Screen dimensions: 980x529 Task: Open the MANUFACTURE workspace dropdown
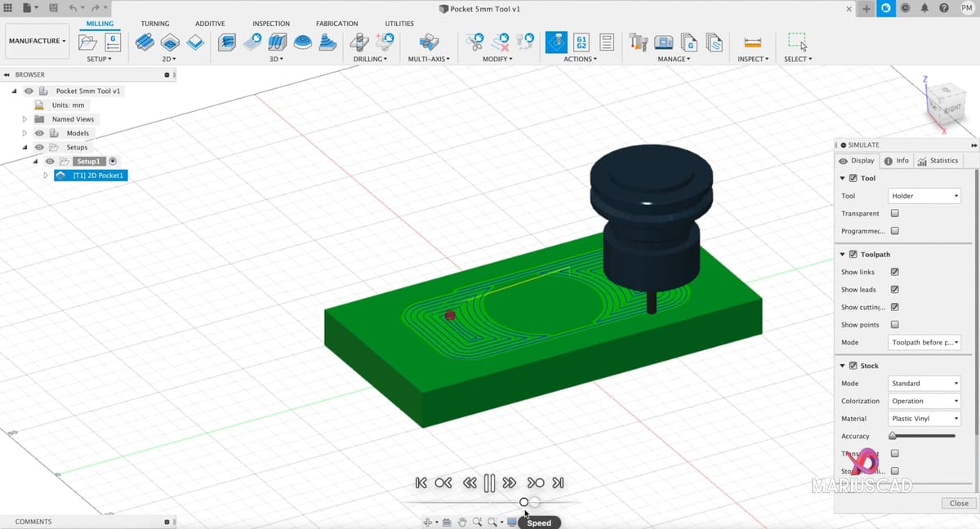click(38, 41)
